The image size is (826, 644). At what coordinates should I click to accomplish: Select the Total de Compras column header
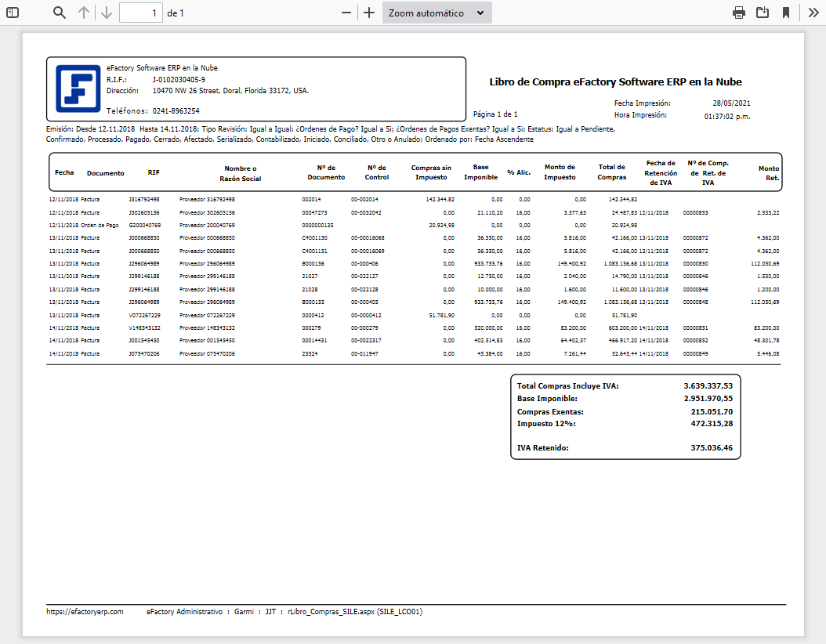[x=611, y=172]
